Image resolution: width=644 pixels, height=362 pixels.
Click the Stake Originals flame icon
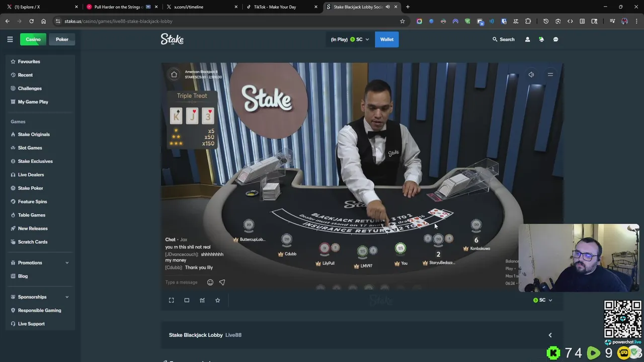click(13, 134)
